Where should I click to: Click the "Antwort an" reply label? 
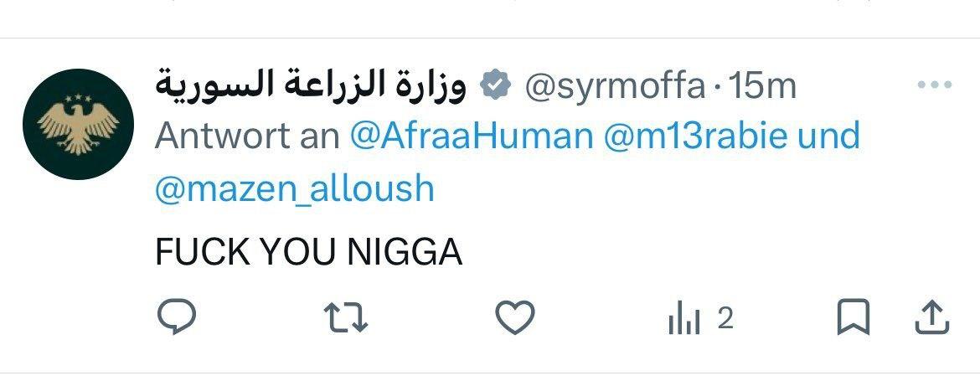247,136
